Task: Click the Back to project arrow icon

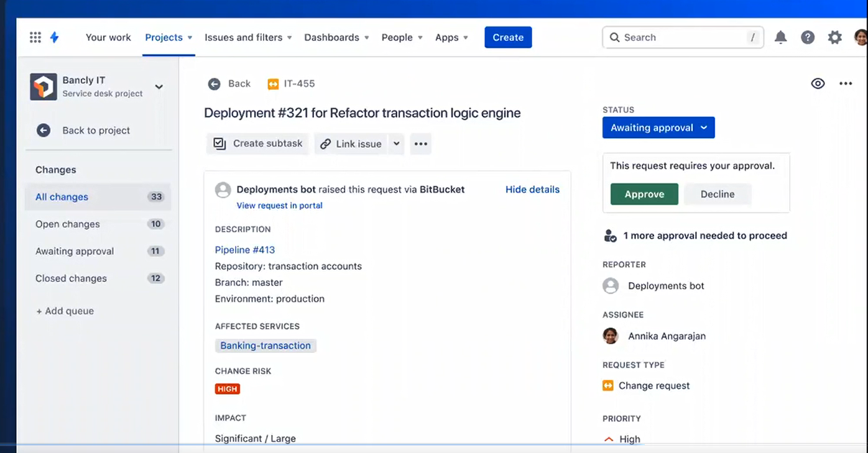Action: 43,130
